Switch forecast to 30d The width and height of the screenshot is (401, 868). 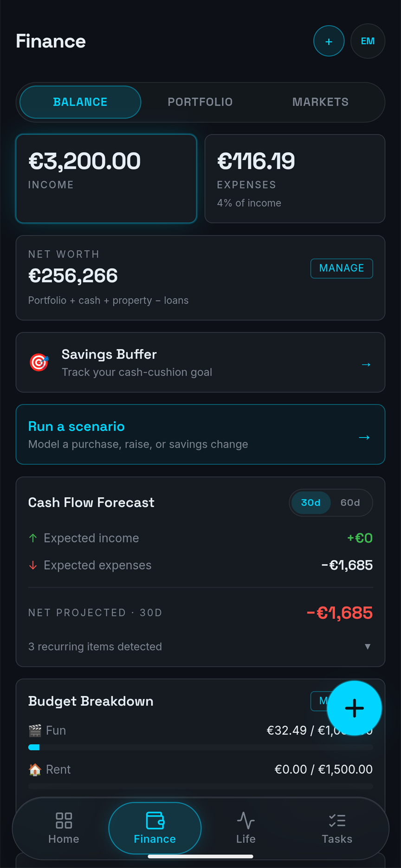310,503
